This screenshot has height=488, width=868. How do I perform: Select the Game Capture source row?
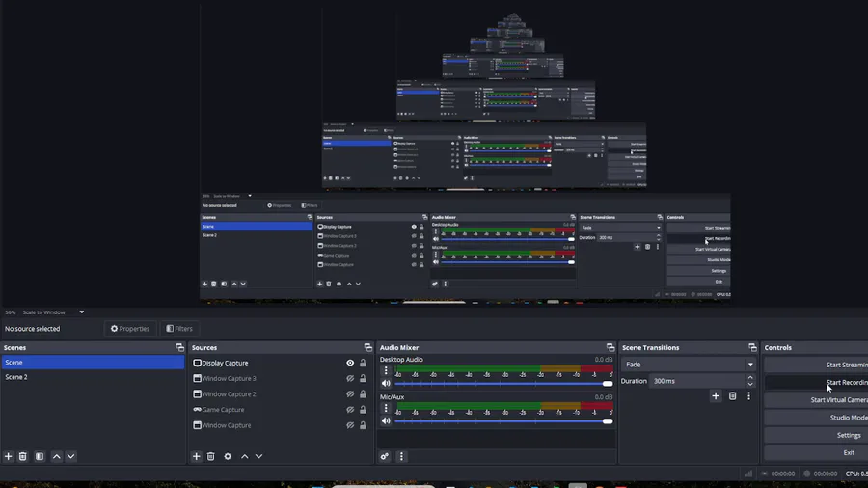pyautogui.click(x=280, y=410)
